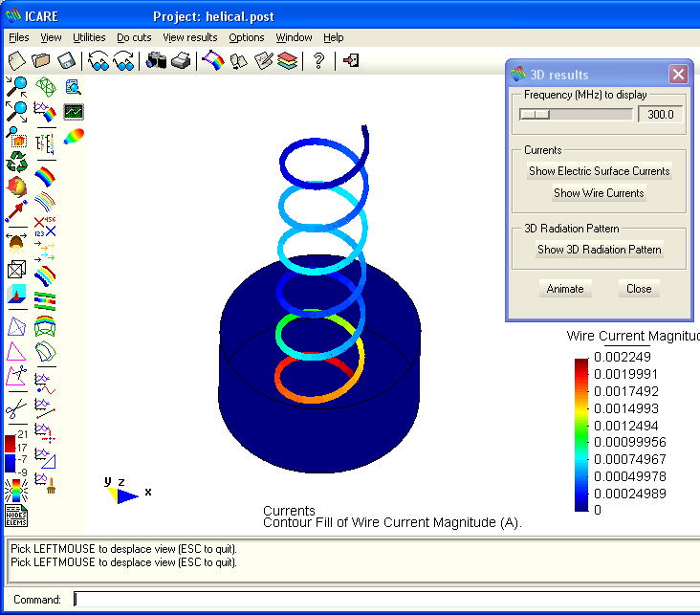
Task: Open the Window menu
Action: (x=294, y=37)
